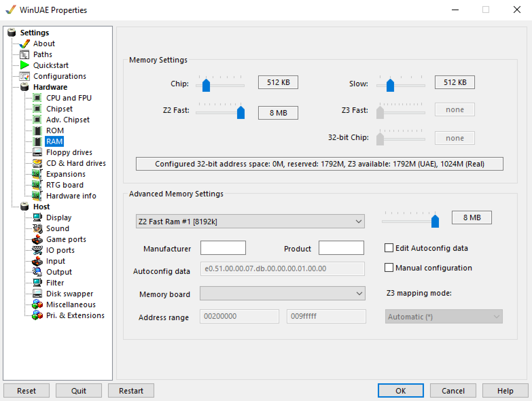Viewport: 532px width, 401px height.
Task: Click the CPU and FPU chip icon
Action: (x=37, y=98)
